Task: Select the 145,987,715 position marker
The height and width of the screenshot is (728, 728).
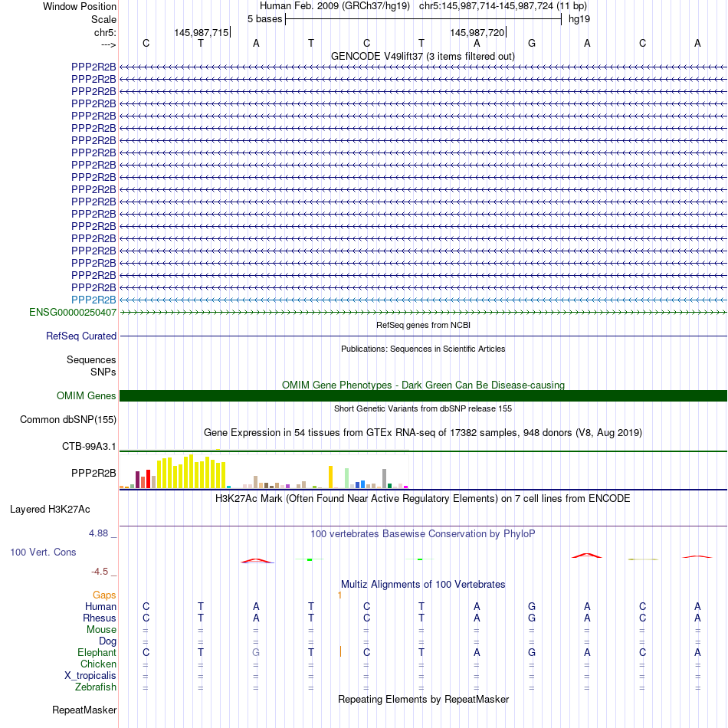Action: [202, 32]
